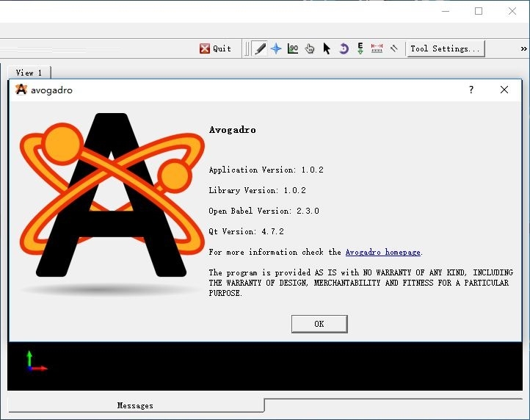Click the 'Qt Version: 4.7.2' text
530x420 pixels.
pos(246,231)
